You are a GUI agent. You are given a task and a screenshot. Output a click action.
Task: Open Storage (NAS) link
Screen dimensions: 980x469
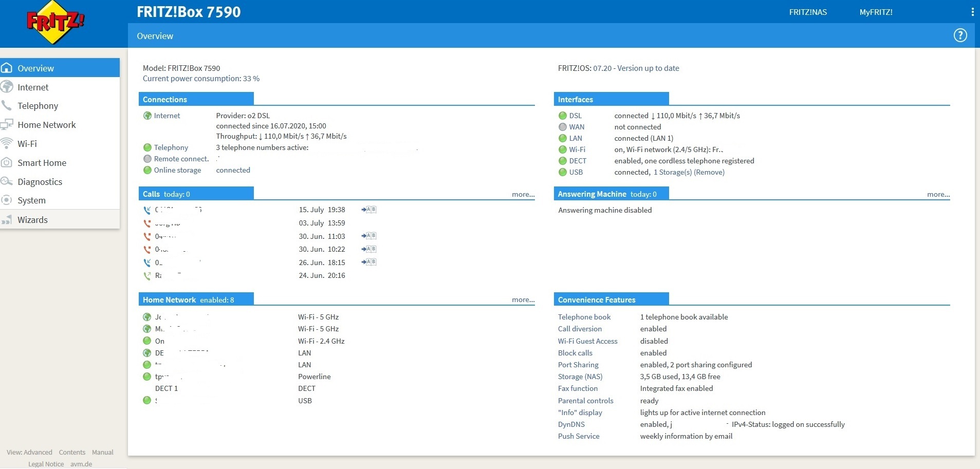[580, 377]
